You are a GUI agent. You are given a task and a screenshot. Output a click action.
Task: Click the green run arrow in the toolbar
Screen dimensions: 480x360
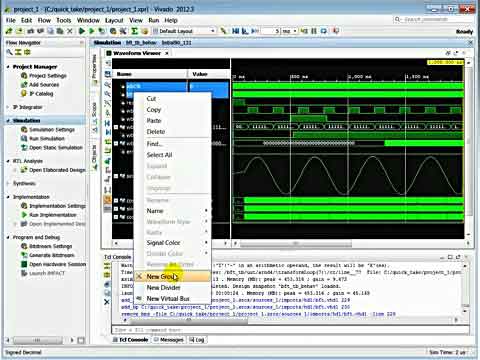[82, 31]
